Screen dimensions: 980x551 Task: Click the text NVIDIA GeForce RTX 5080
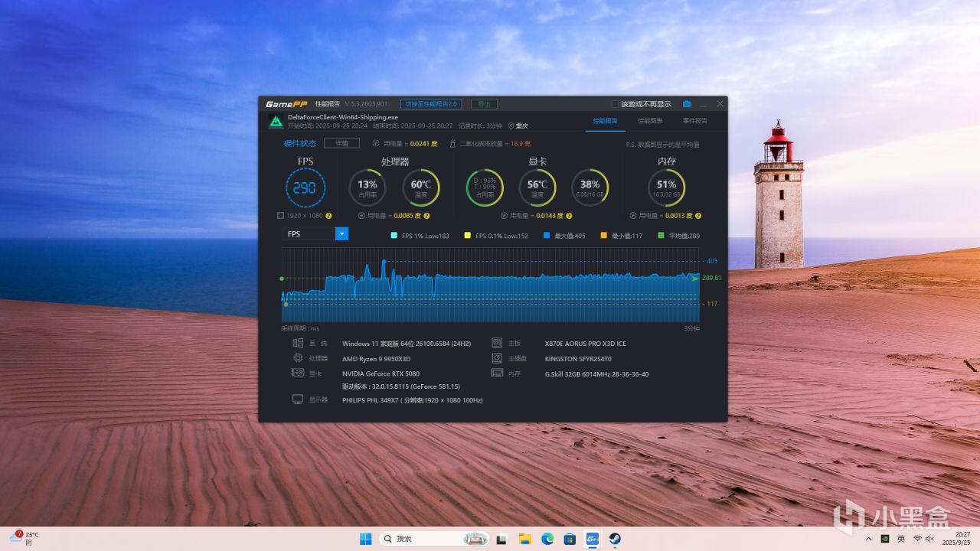pos(381,373)
